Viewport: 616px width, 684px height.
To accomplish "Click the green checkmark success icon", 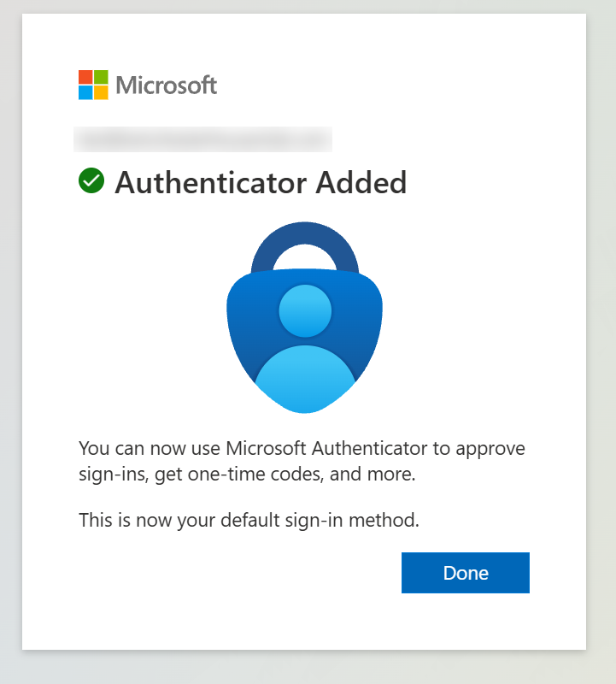I will coord(91,180).
